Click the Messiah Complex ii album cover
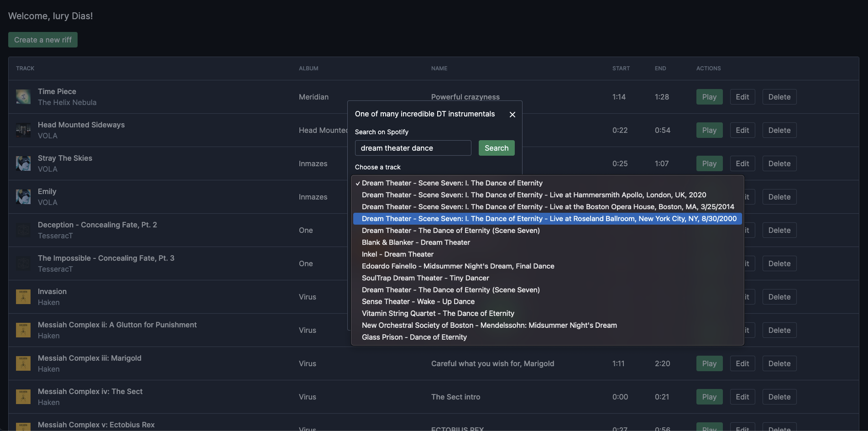The height and width of the screenshot is (431, 868). point(23,330)
